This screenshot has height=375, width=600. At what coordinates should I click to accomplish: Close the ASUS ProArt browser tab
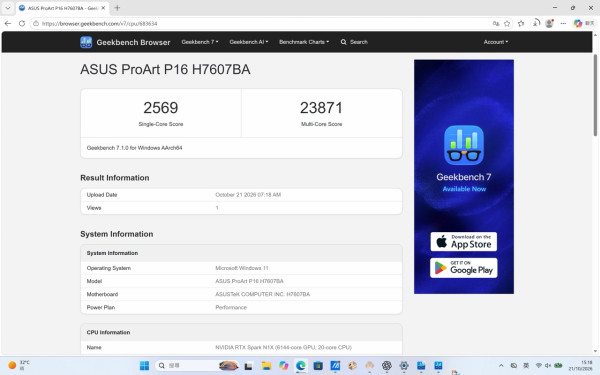coord(103,8)
